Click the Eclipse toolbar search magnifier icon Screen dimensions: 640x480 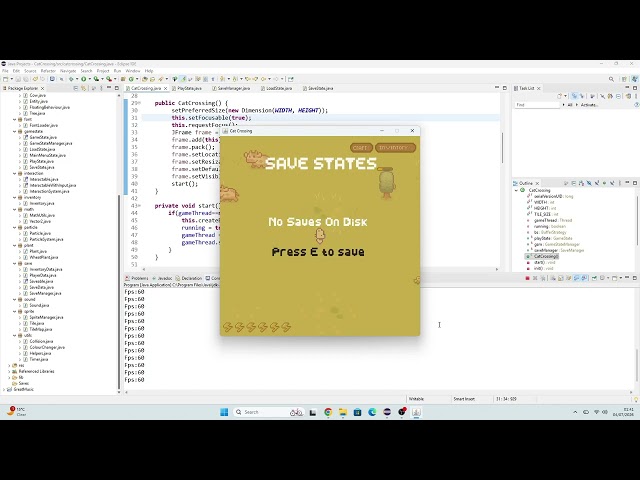[x=611, y=79]
